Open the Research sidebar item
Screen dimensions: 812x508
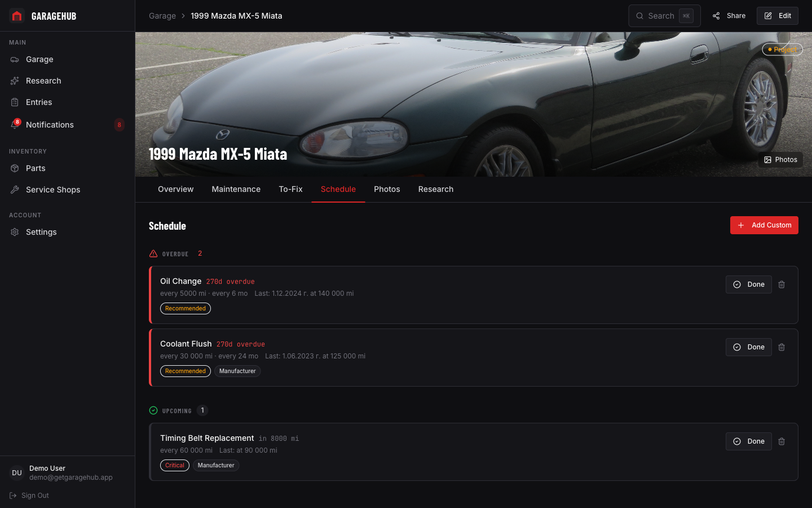(x=68, y=81)
